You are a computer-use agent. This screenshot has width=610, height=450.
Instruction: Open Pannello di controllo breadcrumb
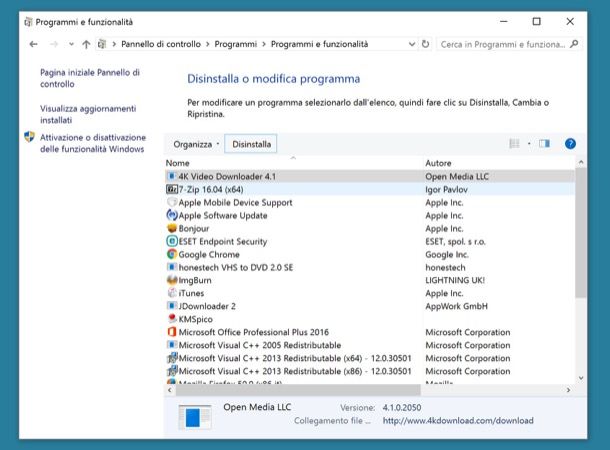pyautogui.click(x=161, y=44)
